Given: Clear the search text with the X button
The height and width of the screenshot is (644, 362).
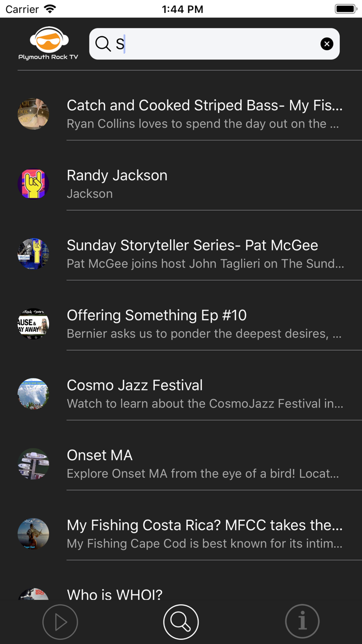Looking at the screenshot, I should 327,43.
